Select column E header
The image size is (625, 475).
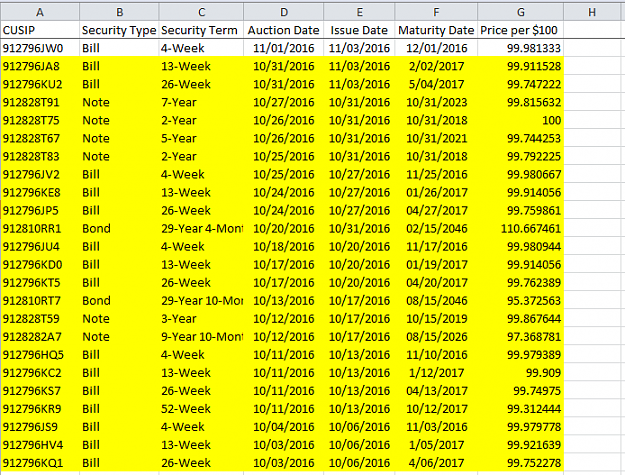point(360,12)
